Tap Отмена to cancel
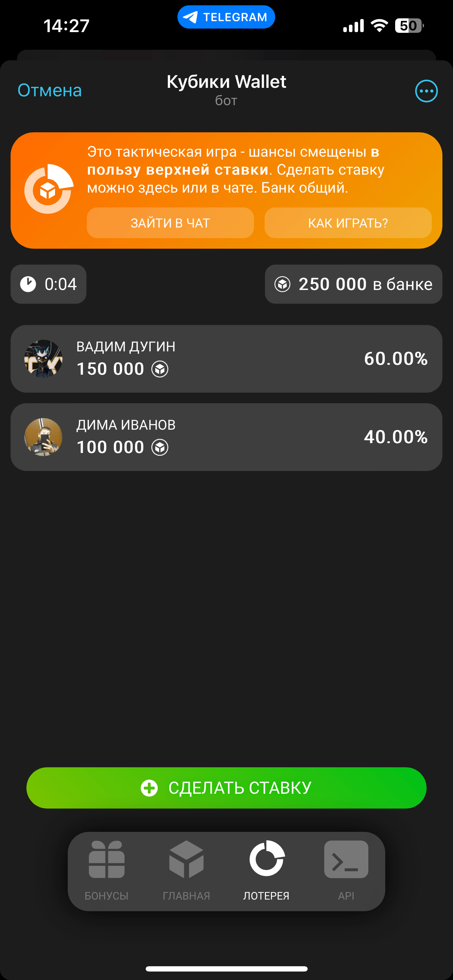 50,91
